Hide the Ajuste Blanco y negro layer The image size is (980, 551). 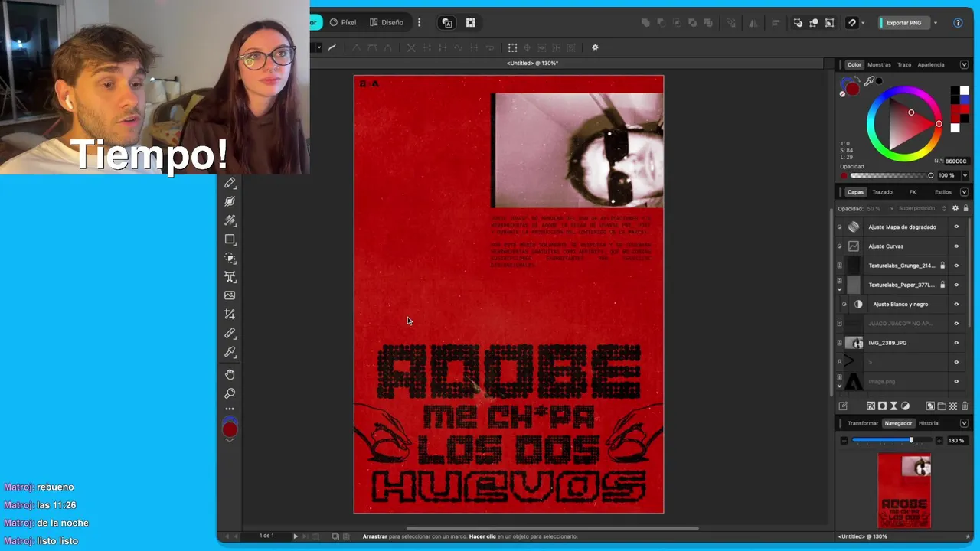(x=956, y=304)
